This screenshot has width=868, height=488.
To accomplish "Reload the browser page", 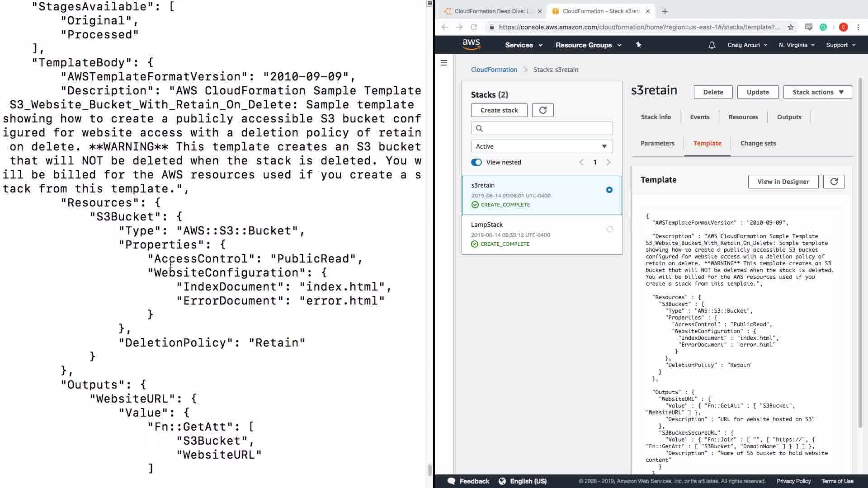I will [x=474, y=27].
